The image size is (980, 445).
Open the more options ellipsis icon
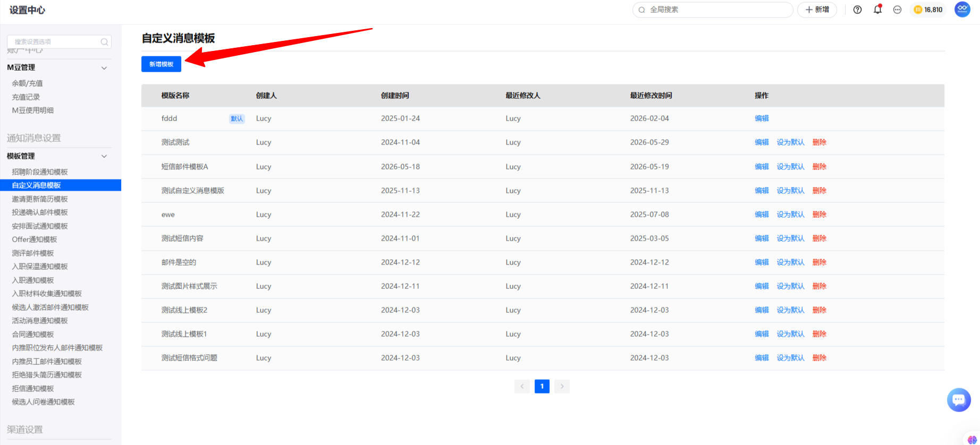897,10
